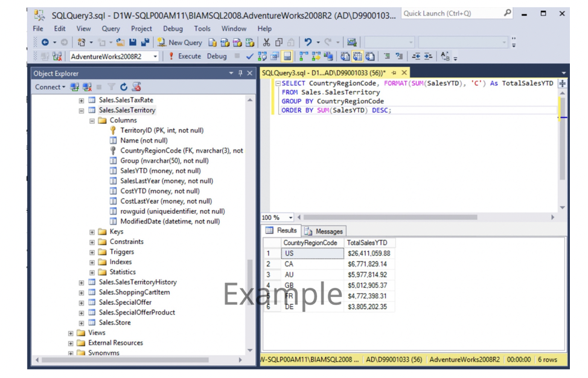Open the File menu

pos(38,29)
